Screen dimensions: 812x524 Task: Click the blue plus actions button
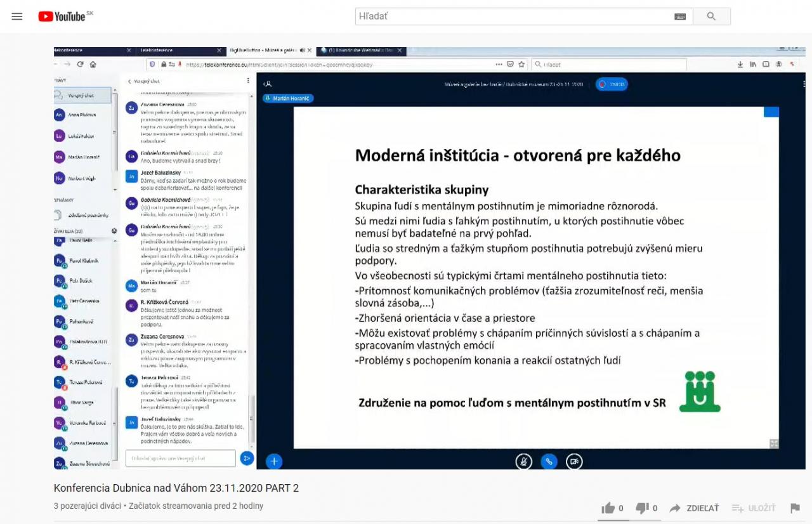pos(274,461)
